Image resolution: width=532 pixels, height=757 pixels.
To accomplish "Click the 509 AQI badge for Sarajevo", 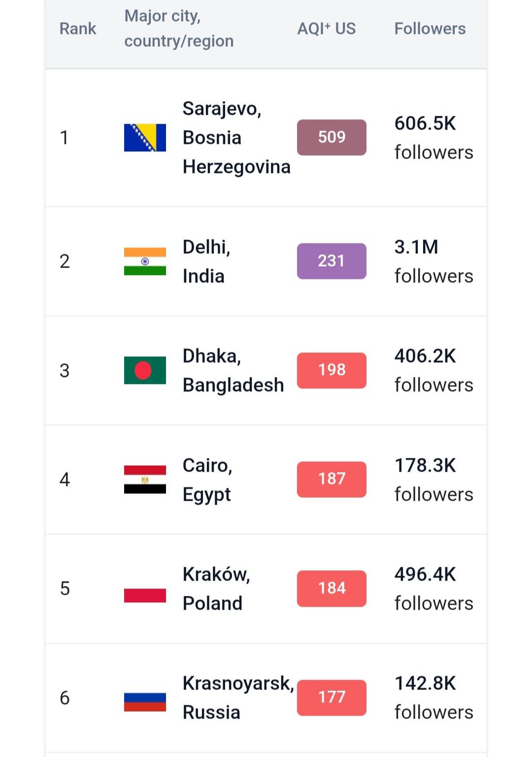I will pos(332,138).
